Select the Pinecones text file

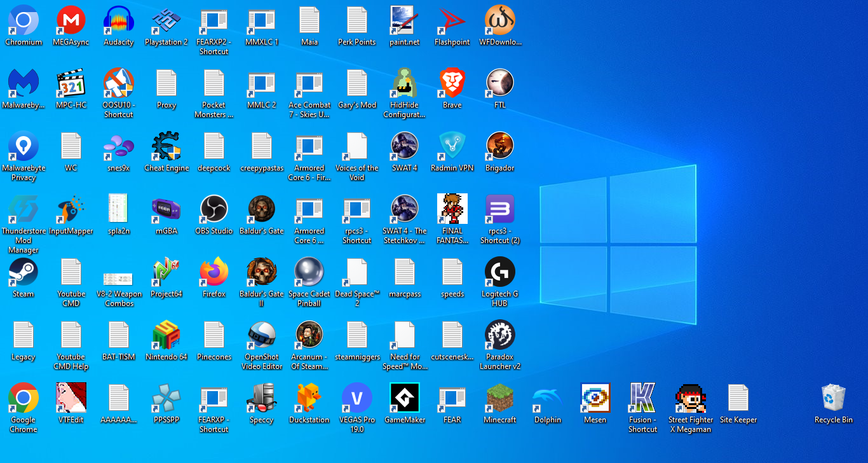(x=214, y=335)
